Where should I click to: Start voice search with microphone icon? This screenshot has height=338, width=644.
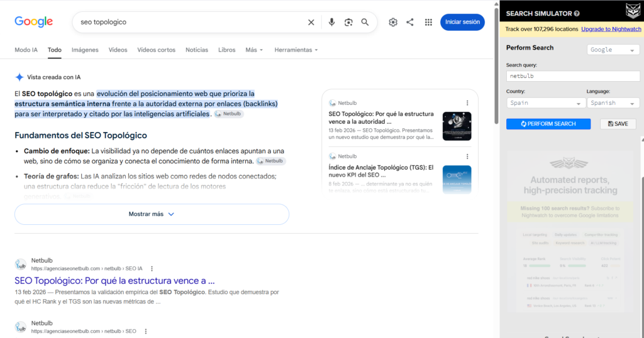click(x=331, y=22)
